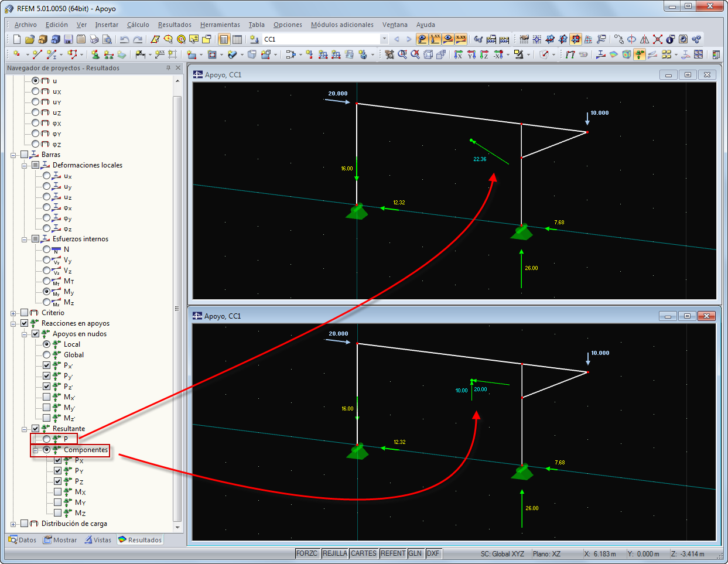The height and width of the screenshot is (564, 728).
Task: Enable the Mx' nodal support checkbox
Action: pyautogui.click(x=47, y=397)
